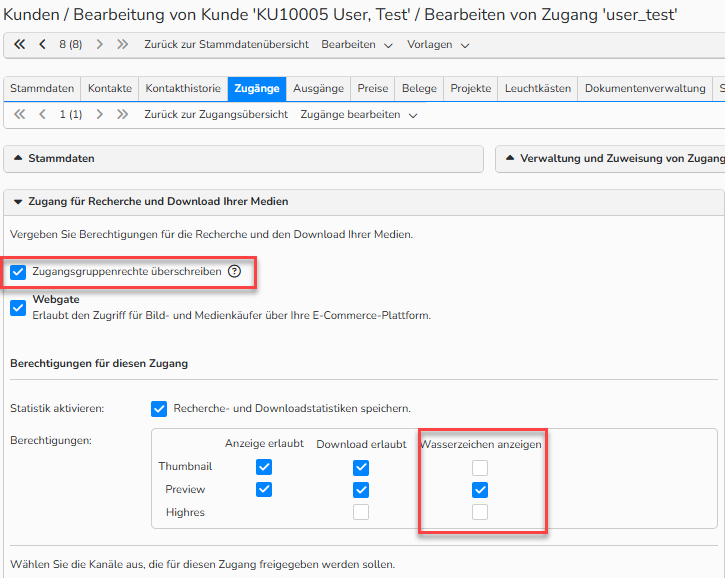Screen dimensions: 725x578
Task: Click Berechtigungen für diesen Zugang heading
Action: [x=99, y=363]
